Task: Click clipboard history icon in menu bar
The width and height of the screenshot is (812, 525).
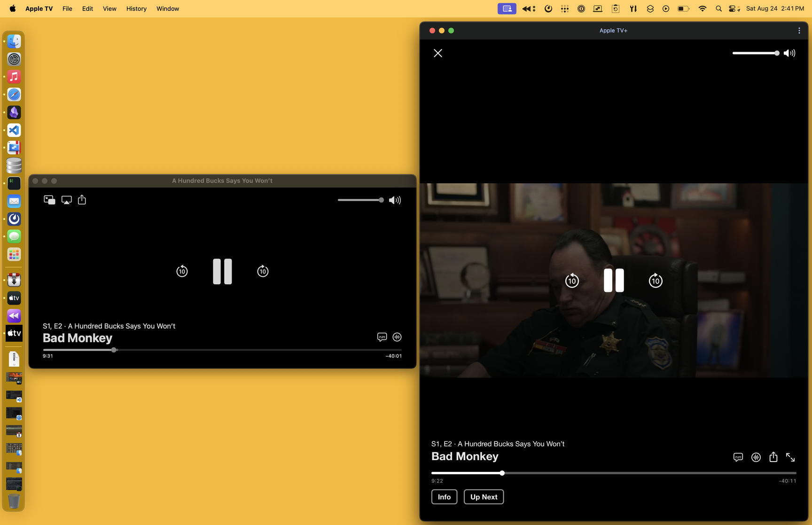Action: [615, 8]
